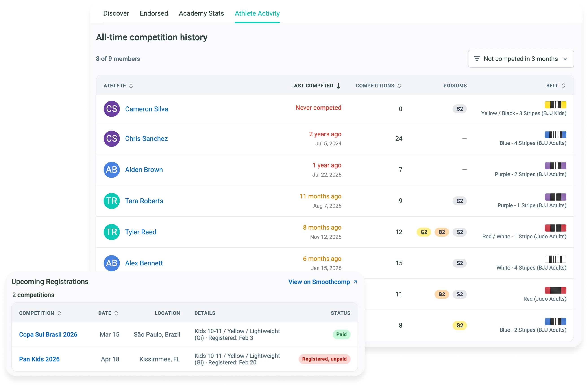The image size is (588, 386).
Task: Sort by Athlete column sort arrows
Action: [x=131, y=86]
